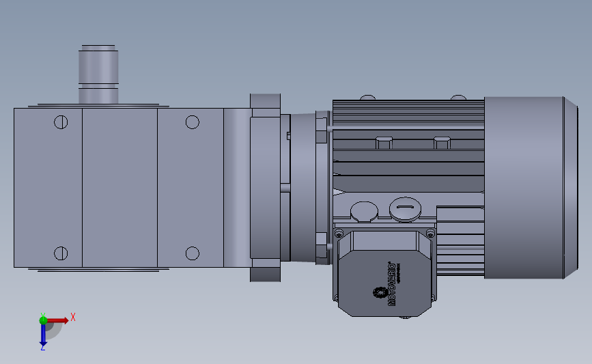Screen dimensions: 592x364
Task: Click the slotted cable plug on the motor
Action: point(405,209)
